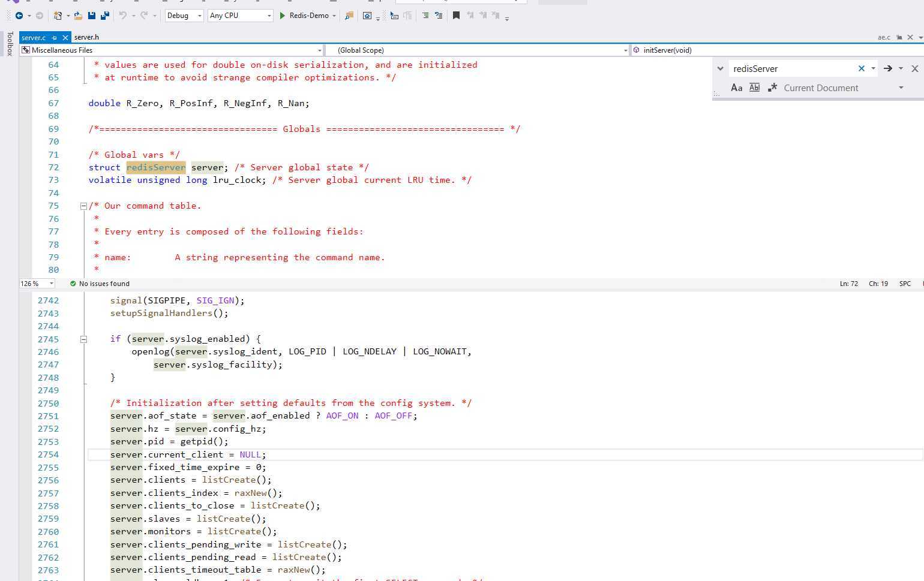This screenshot has width=924, height=581.
Task: Close the find panel
Action: [915, 68]
